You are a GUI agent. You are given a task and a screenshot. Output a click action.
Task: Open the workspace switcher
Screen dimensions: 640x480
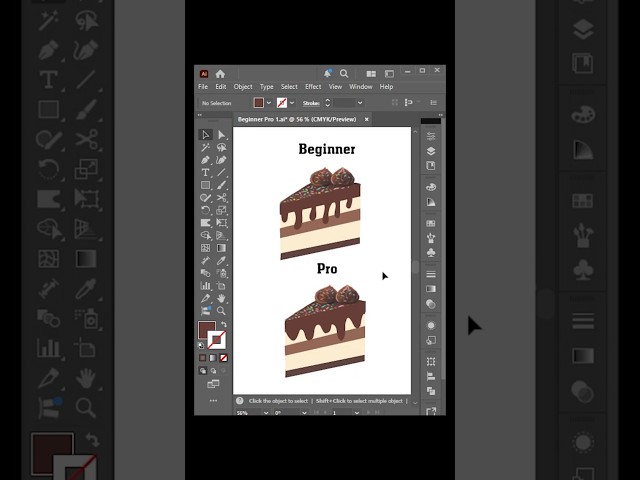tap(389, 74)
